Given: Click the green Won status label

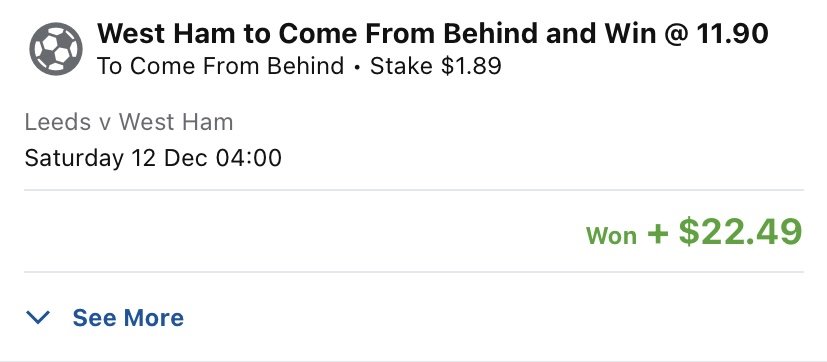Looking at the screenshot, I should [x=611, y=235].
